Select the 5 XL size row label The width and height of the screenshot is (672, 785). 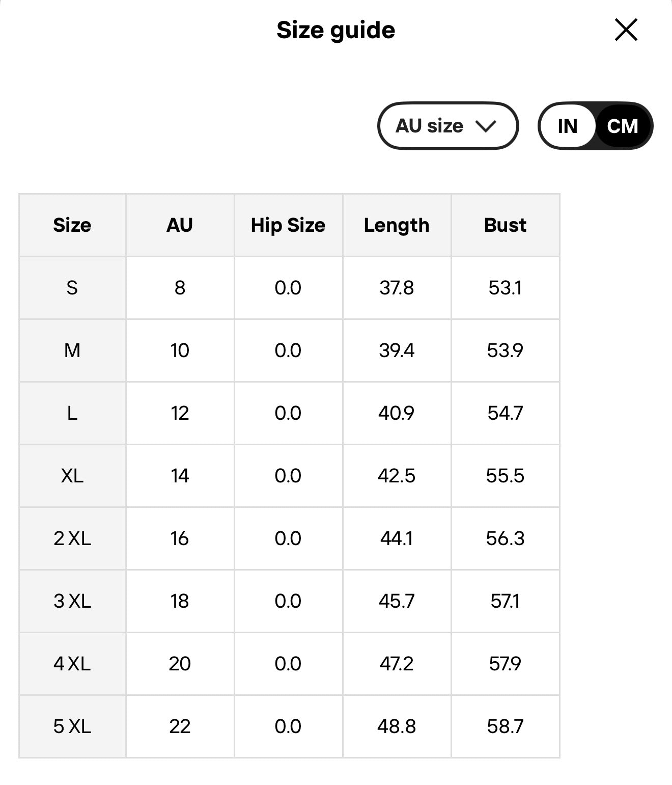[72, 726]
